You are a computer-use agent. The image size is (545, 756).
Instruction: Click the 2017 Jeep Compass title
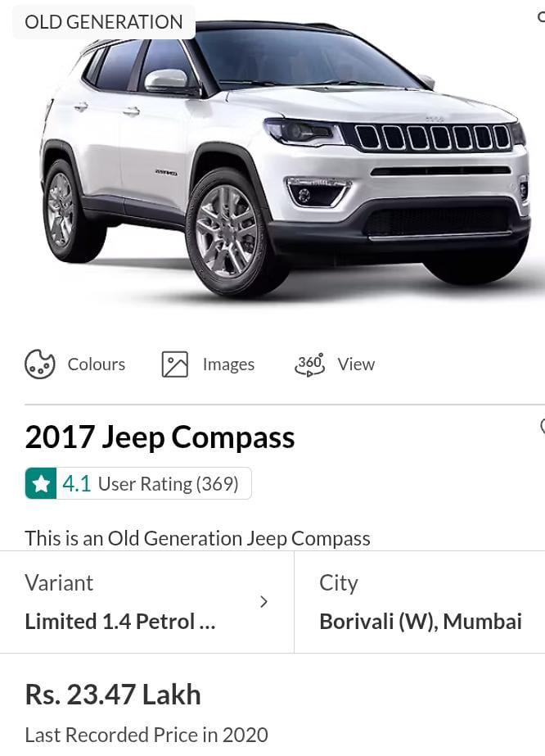(160, 437)
